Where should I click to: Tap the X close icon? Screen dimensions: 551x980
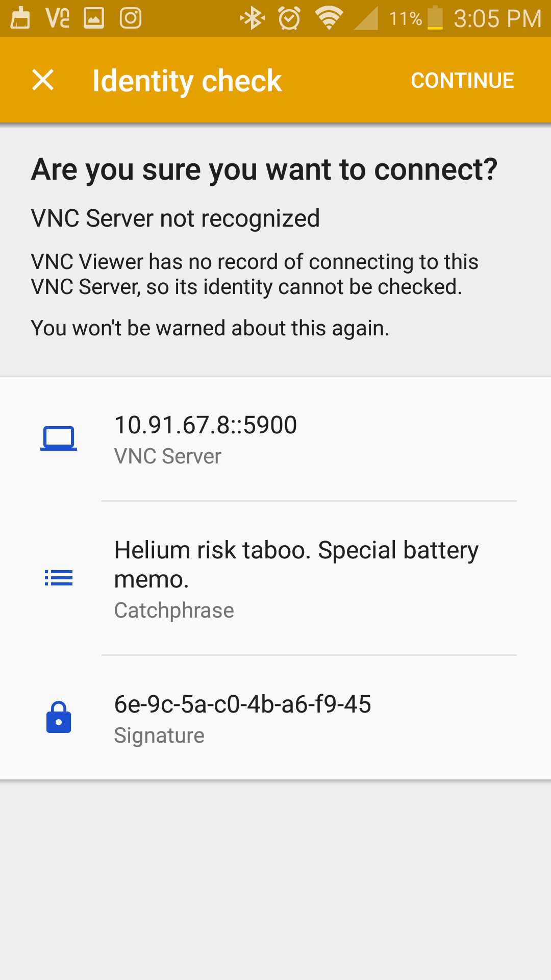pyautogui.click(x=43, y=80)
